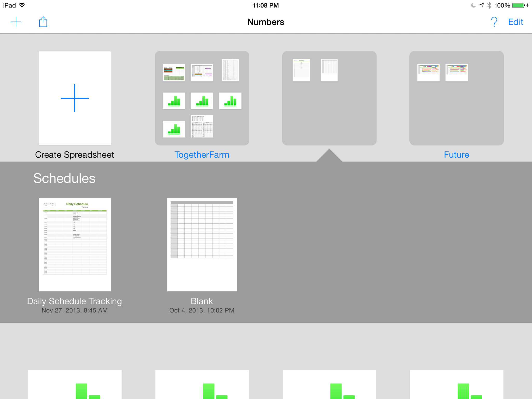Open the Future folder tile

[457, 98]
